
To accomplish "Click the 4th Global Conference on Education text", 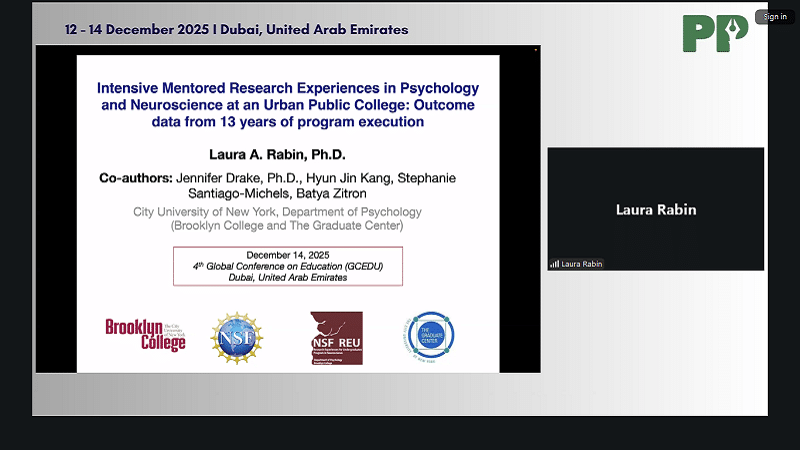I will point(288,266).
